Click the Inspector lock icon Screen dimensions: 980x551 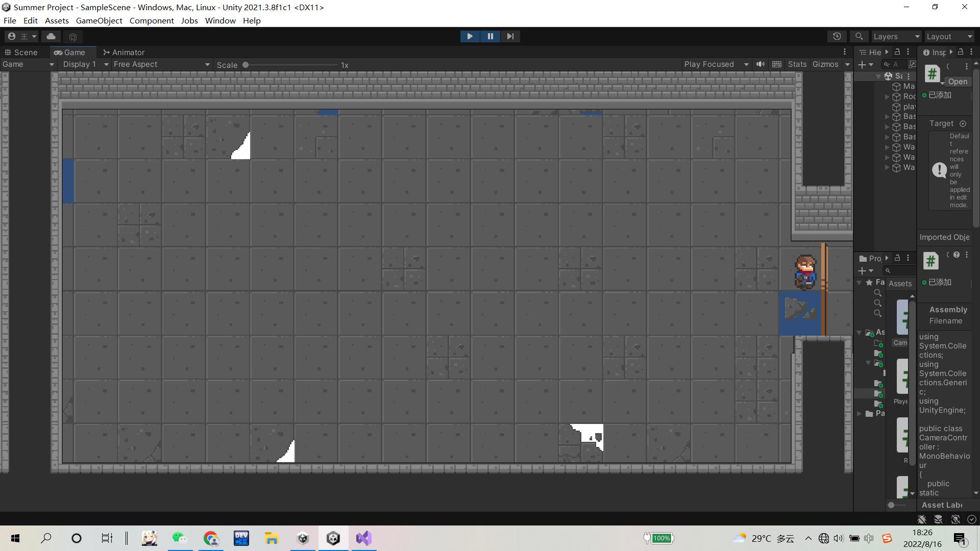(x=961, y=52)
